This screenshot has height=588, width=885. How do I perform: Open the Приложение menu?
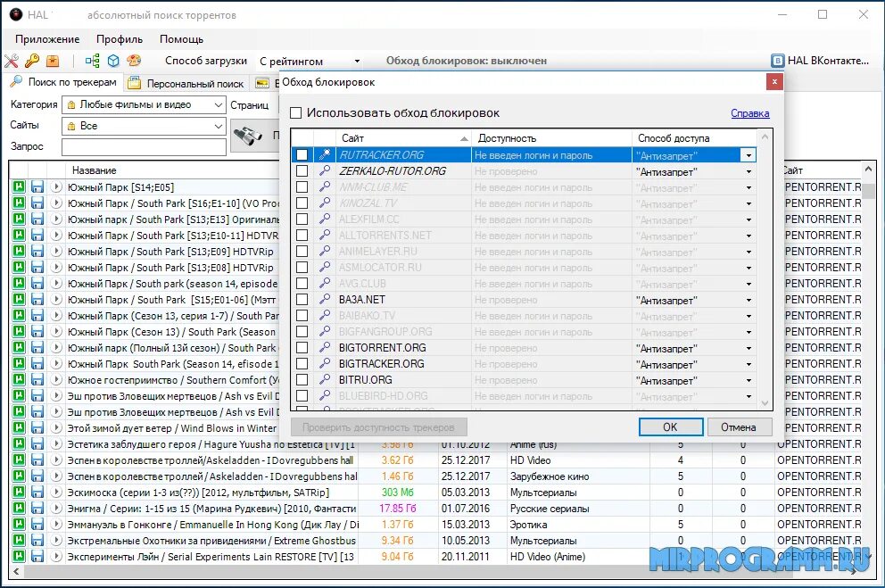click(x=47, y=39)
